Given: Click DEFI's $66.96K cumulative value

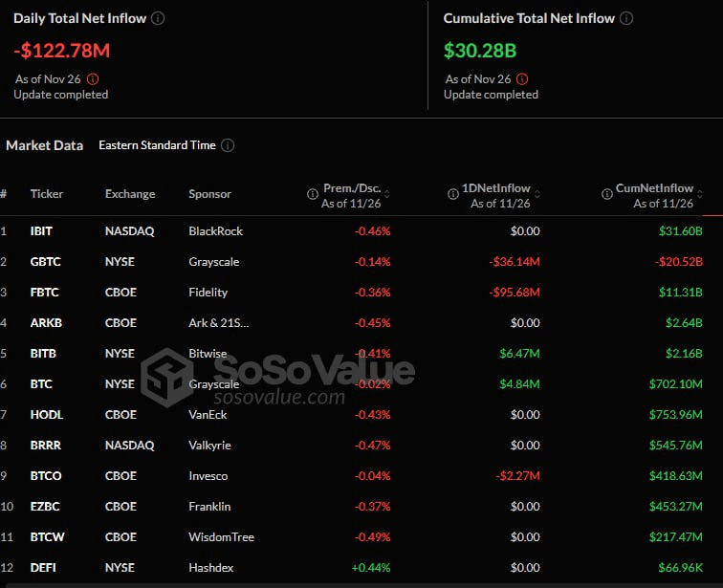Looking at the screenshot, I should pyautogui.click(x=681, y=568).
